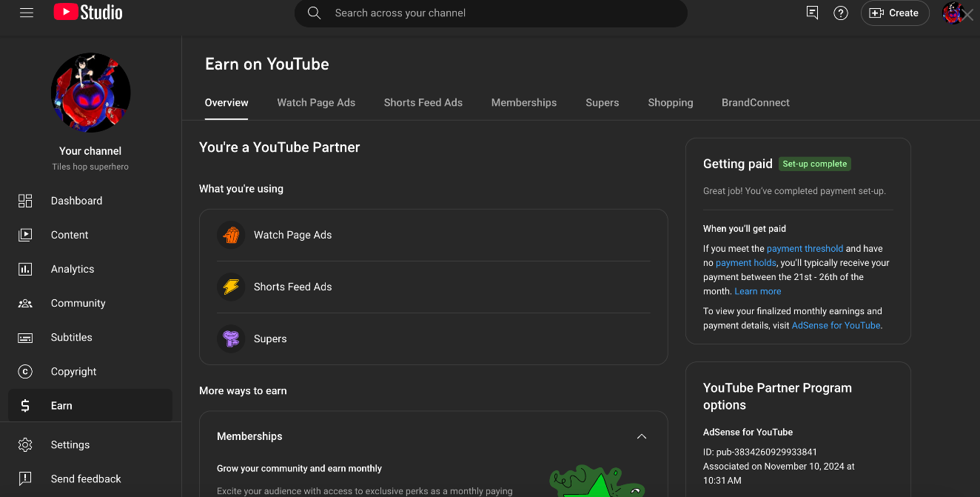Open Community from the sidebar
This screenshot has height=497, width=980.
click(x=90, y=303)
